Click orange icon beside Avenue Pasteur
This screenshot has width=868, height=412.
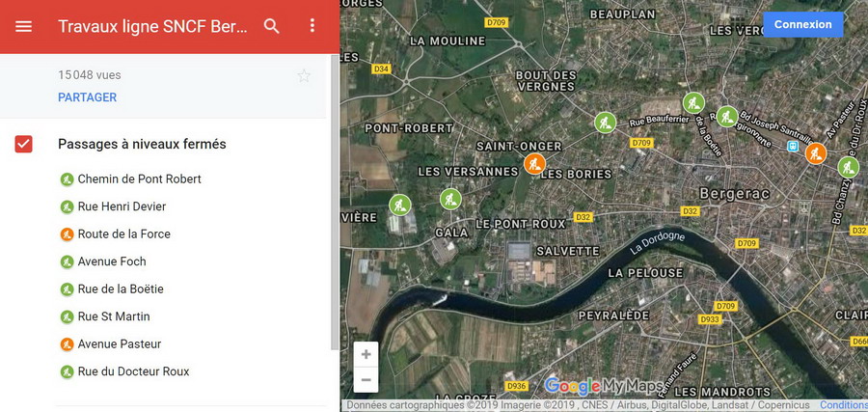tap(67, 344)
